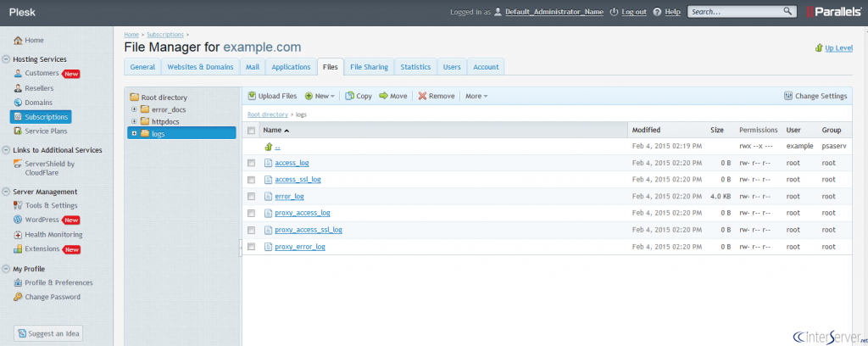Open the Account tab
Viewport: 868px width, 346px height.
(486, 66)
